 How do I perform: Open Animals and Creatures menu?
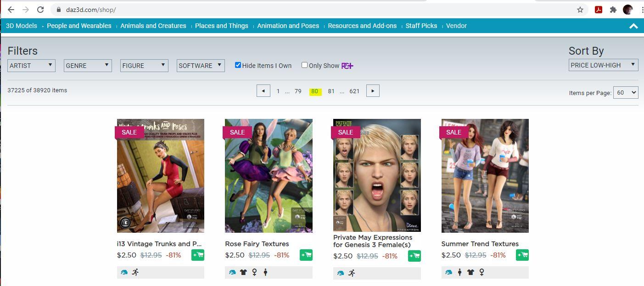point(153,26)
